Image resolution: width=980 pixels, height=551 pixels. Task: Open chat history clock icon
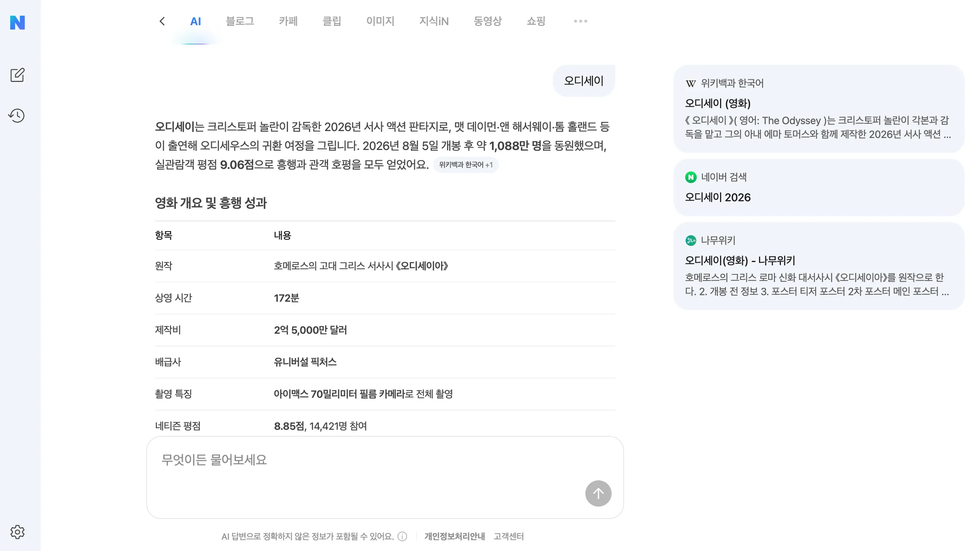tap(17, 116)
